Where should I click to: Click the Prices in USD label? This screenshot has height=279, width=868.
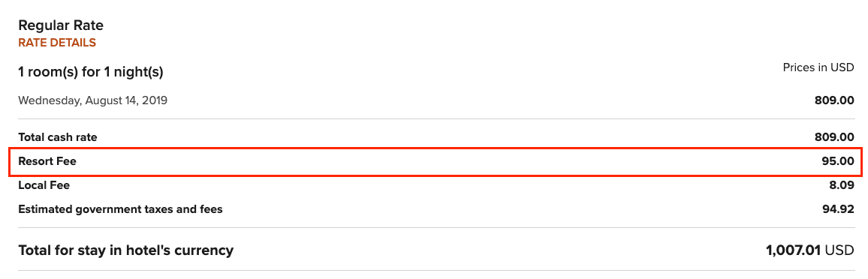point(818,67)
